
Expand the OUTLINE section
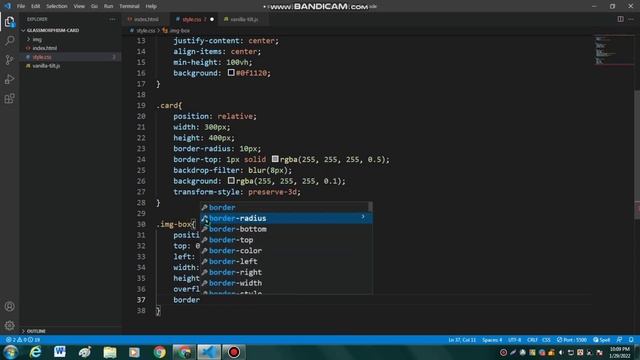point(36,331)
